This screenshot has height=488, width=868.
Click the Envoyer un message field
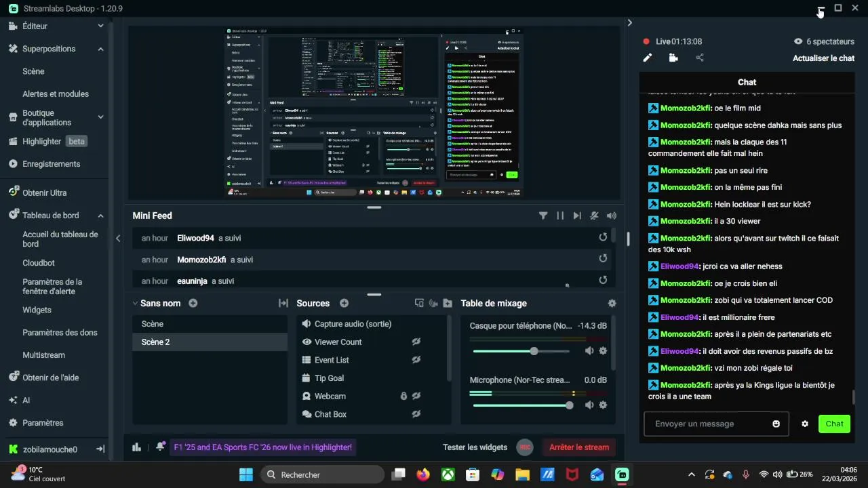click(x=716, y=424)
